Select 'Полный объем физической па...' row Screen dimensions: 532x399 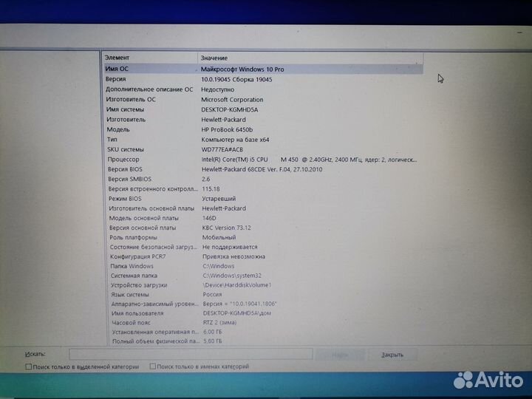pyautogui.click(x=263, y=341)
